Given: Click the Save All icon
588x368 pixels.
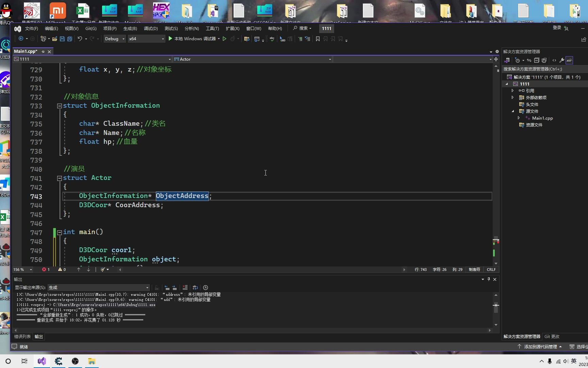Looking at the screenshot, I should coord(70,39).
